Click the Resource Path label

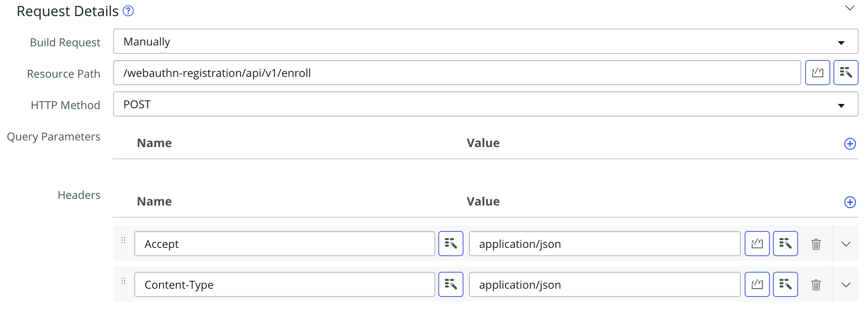(x=64, y=74)
